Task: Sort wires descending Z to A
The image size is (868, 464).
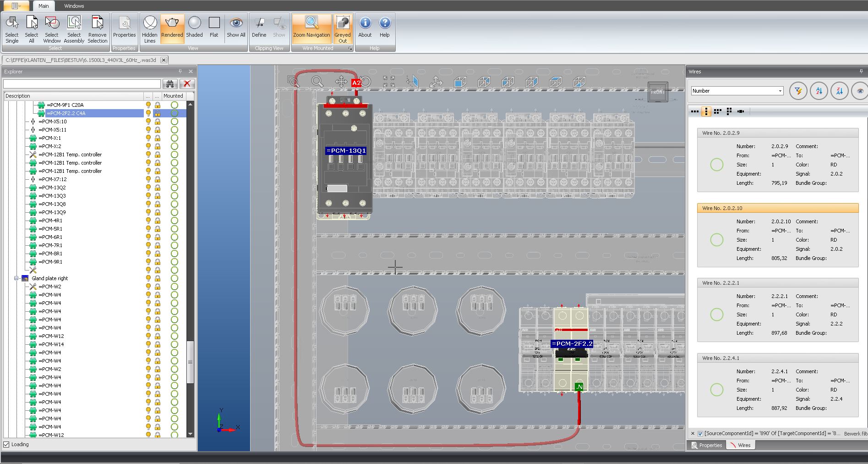Action: click(839, 91)
